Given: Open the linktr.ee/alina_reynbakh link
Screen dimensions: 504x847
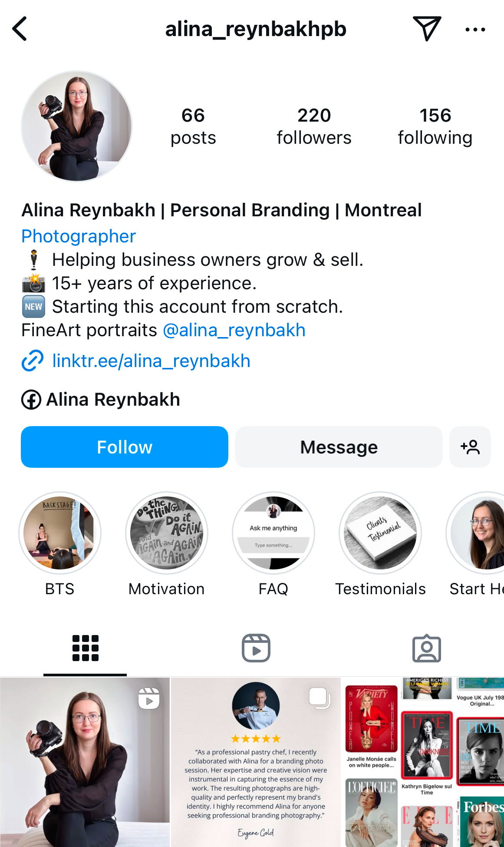Looking at the screenshot, I should tap(151, 361).
